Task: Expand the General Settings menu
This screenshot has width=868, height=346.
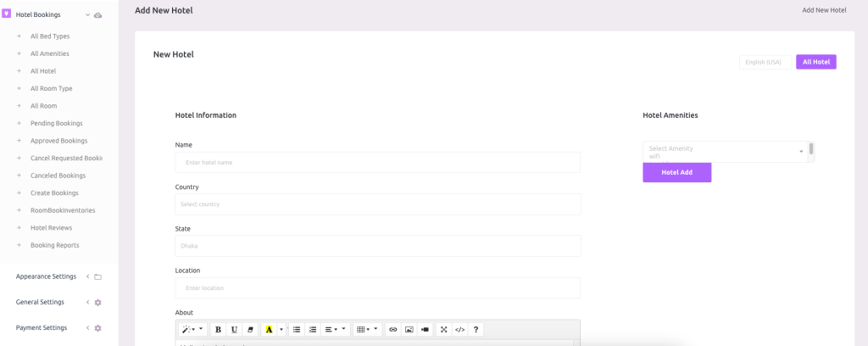Action: (40, 302)
